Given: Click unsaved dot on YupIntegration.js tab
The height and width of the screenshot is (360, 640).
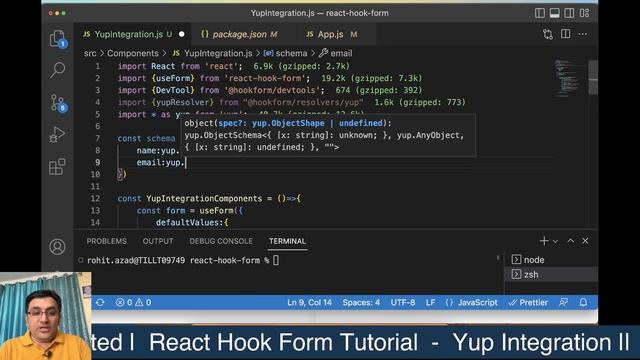Looking at the screenshot, I should [x=182, y=34].
